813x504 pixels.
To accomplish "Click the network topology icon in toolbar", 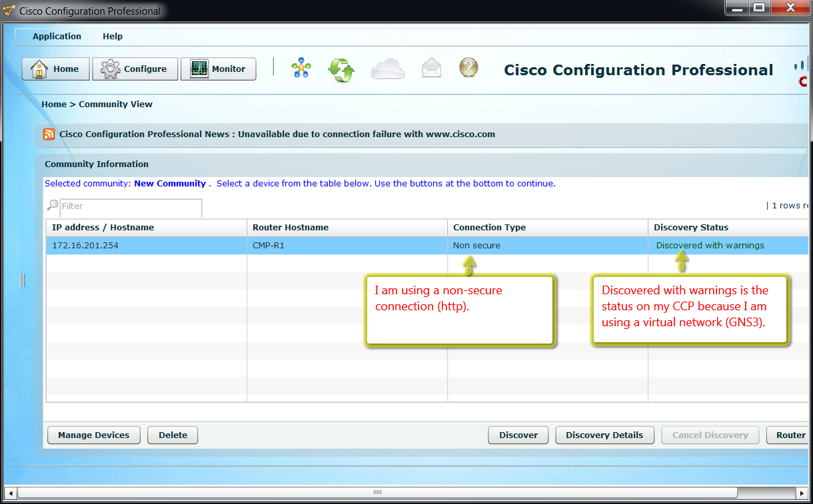I will tap(301, 69).
